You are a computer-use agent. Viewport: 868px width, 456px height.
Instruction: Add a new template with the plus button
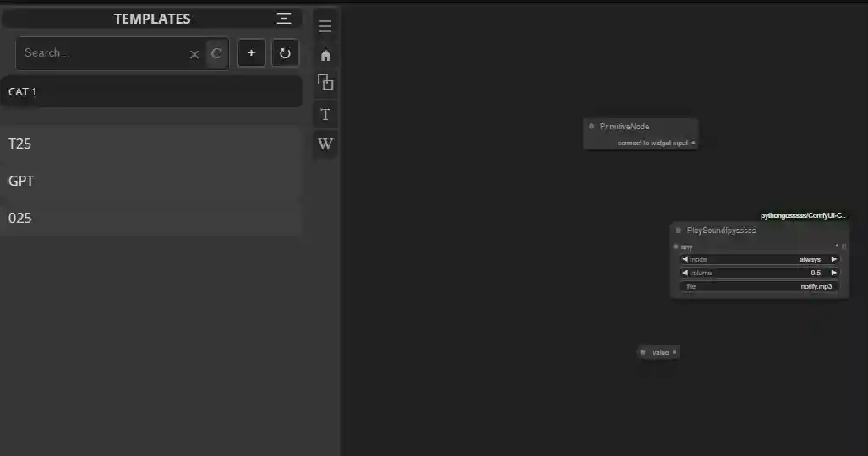251,53
